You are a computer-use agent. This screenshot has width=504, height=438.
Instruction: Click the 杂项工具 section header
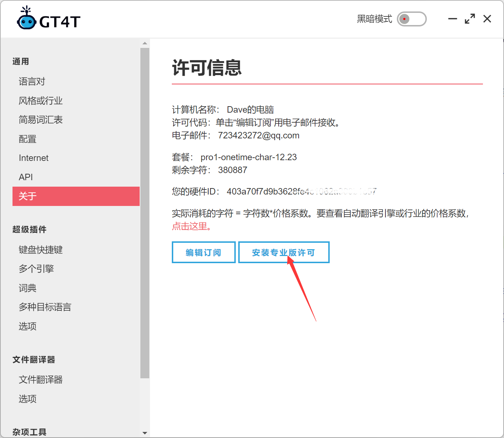click(x=29, y=432)
